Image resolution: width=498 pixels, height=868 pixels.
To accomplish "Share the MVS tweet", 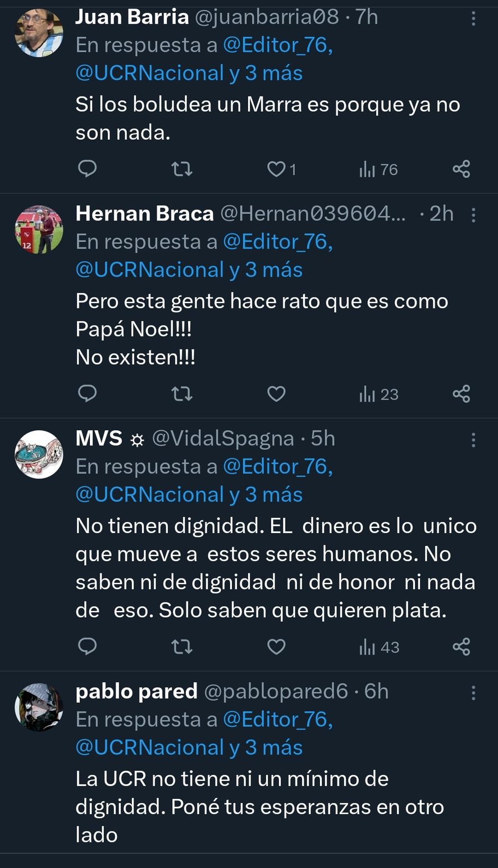I will 461,647.
